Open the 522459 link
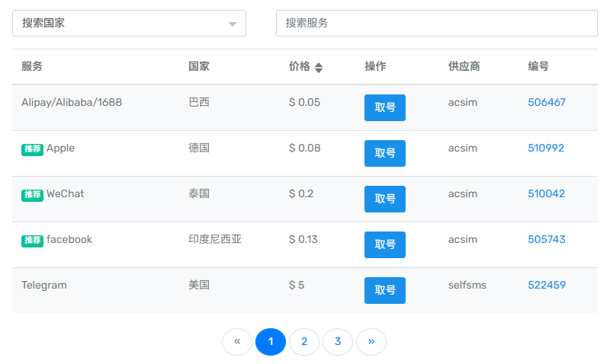 [547, 285]
